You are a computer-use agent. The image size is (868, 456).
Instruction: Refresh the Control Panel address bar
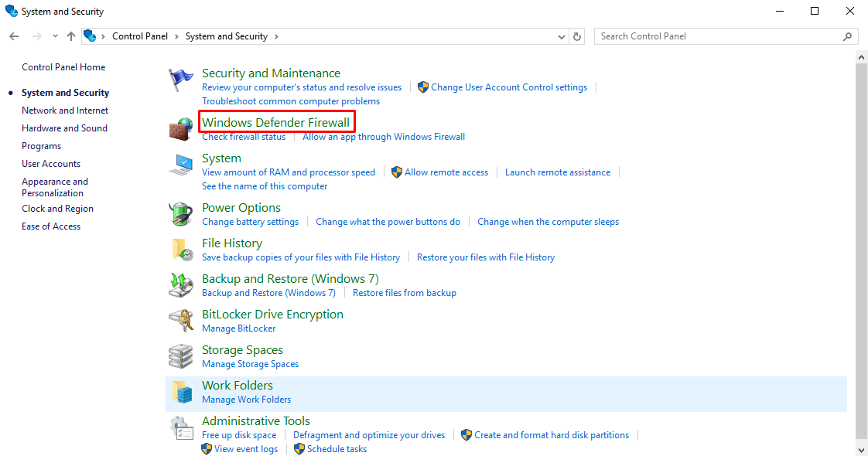577,36
